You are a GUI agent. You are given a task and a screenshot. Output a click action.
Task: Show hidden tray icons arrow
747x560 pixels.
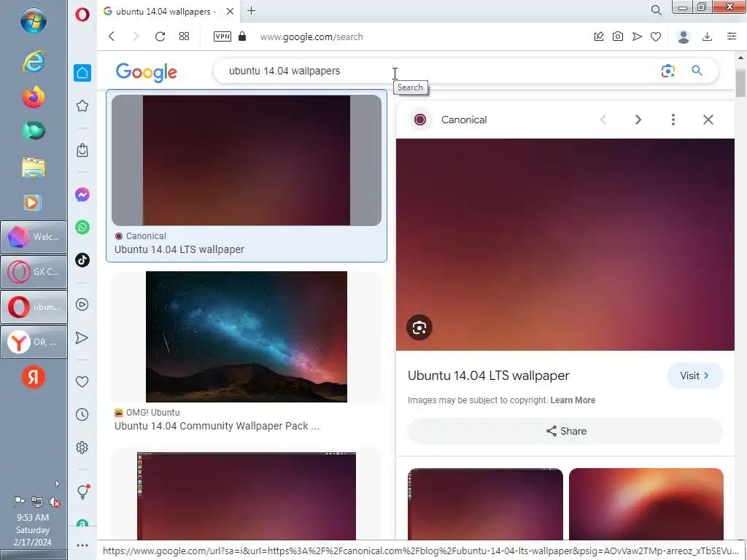57,484
